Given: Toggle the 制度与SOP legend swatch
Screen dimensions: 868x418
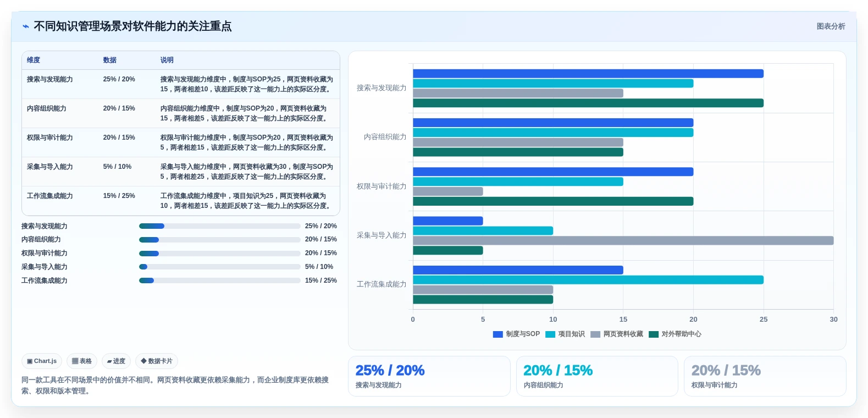Looking at the screenshot, I should click(x=498, y=334).
